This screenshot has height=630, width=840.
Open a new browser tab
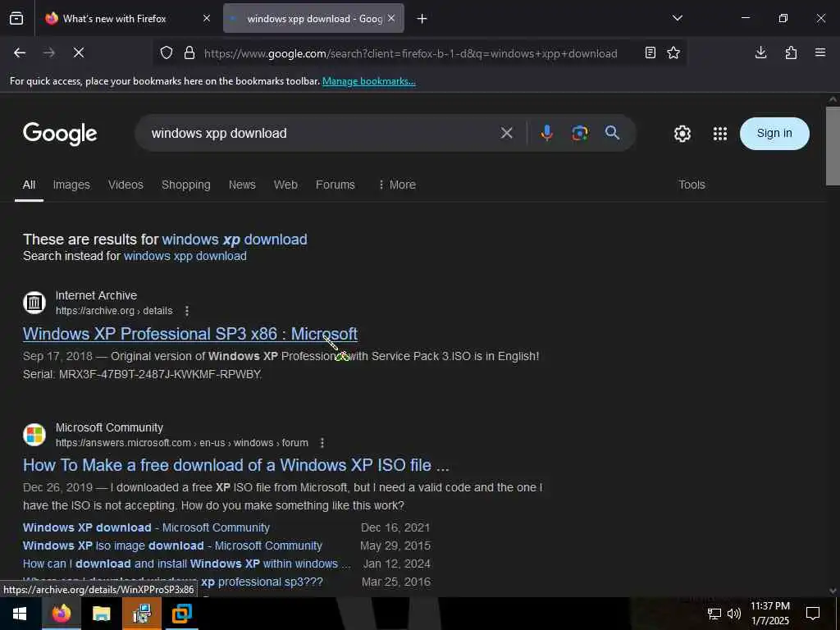click(422, 19)
